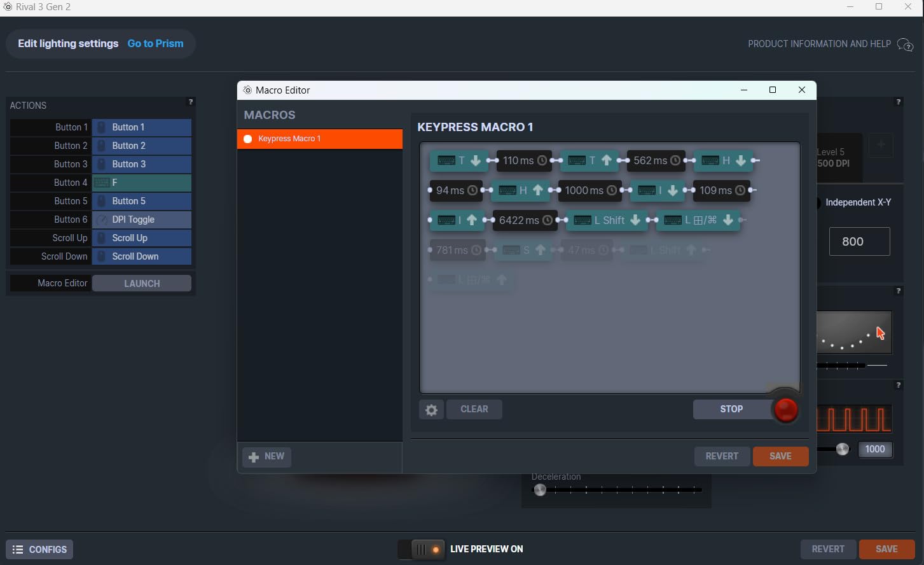The image size is (924, 565).
Task: Select the L Shift key-down macro event
Action: (607, 220)
